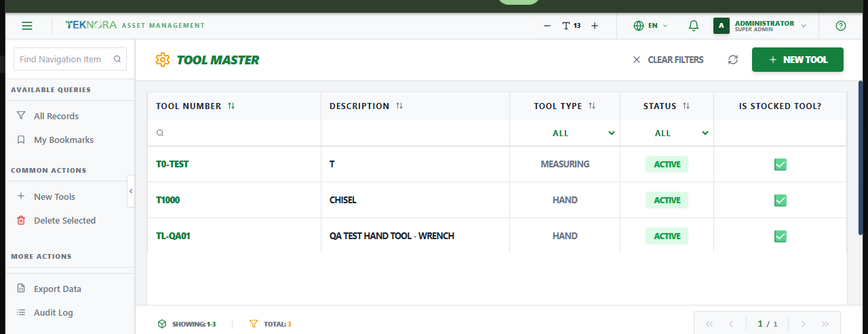Click QA TEST HAND TOOL - WRENCH description
Screen dimensions: 868x334
[x=392, y=236]
